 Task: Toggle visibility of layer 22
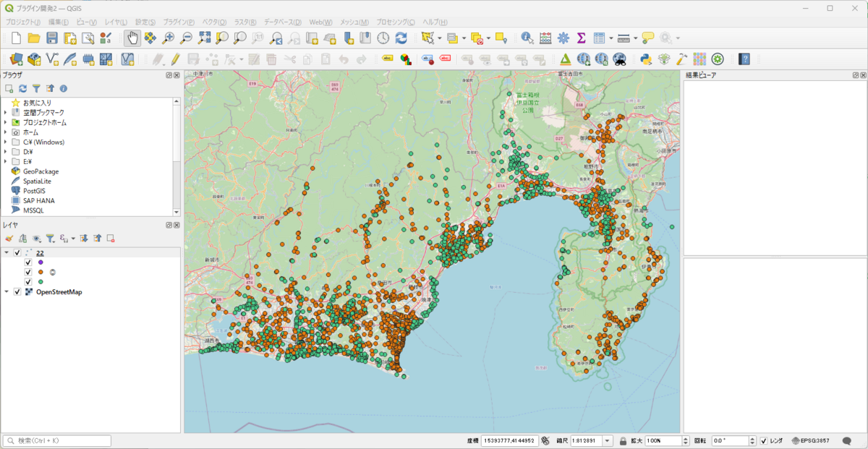tap(17, 252)
